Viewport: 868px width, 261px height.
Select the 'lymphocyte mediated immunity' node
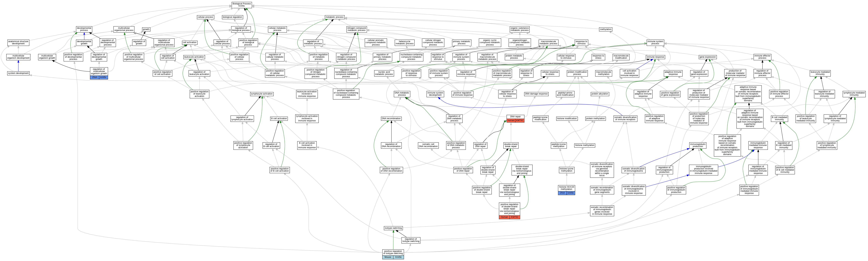(854, 94)
